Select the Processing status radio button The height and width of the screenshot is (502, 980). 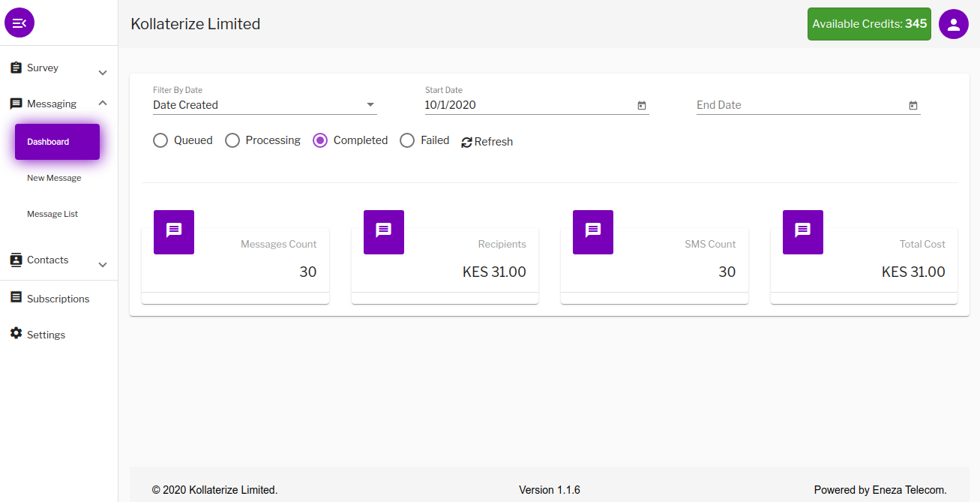(232, 140)
